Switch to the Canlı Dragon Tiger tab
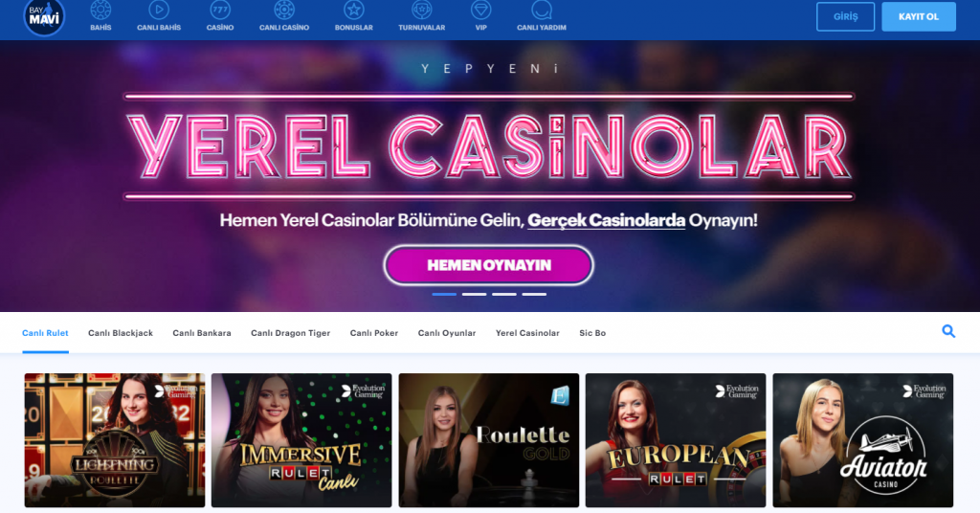This screenshot has width=980, height=513. pyautogui.click(x=291, y=333)
